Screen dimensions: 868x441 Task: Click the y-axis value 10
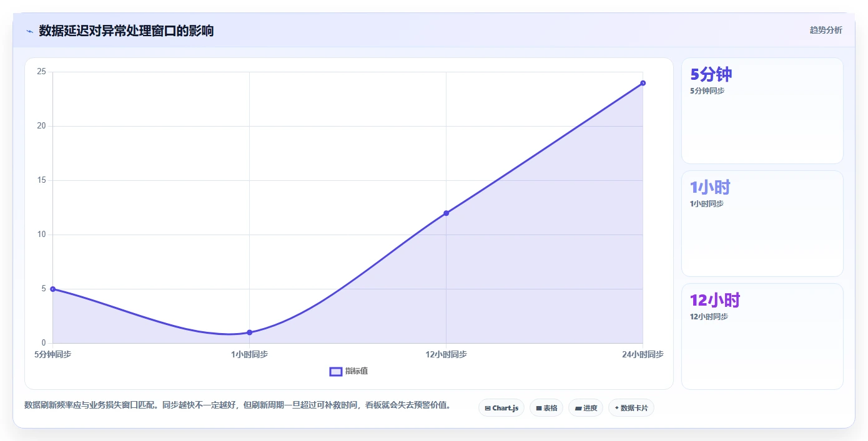click(x=42, y=235)
